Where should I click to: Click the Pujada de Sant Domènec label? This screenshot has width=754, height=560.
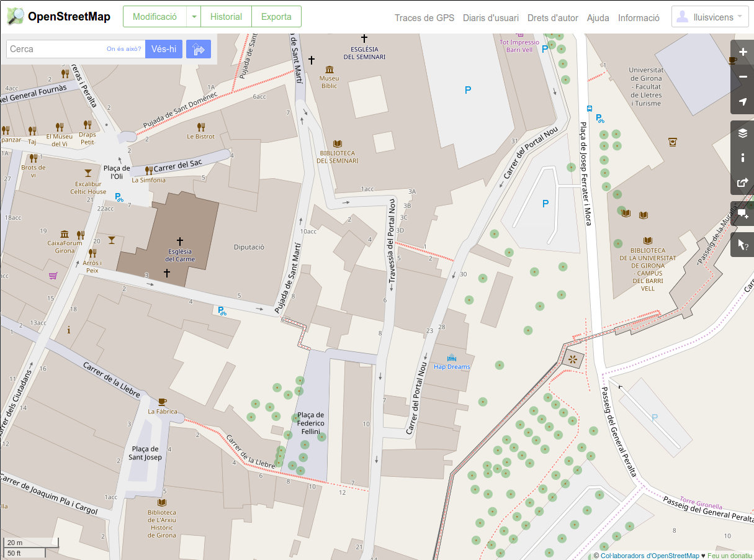(x=181, y=111)
